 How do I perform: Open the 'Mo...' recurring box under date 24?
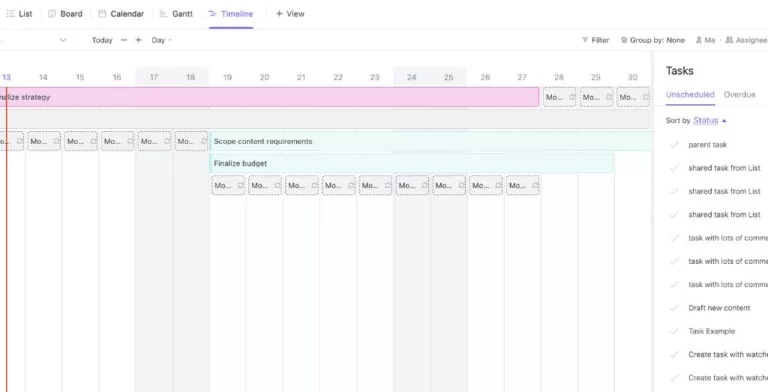[412, 185]
